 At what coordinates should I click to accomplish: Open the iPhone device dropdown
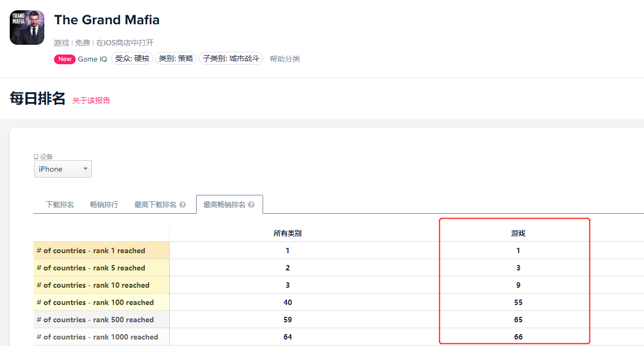pyautogui.click(x=63, y=169)
